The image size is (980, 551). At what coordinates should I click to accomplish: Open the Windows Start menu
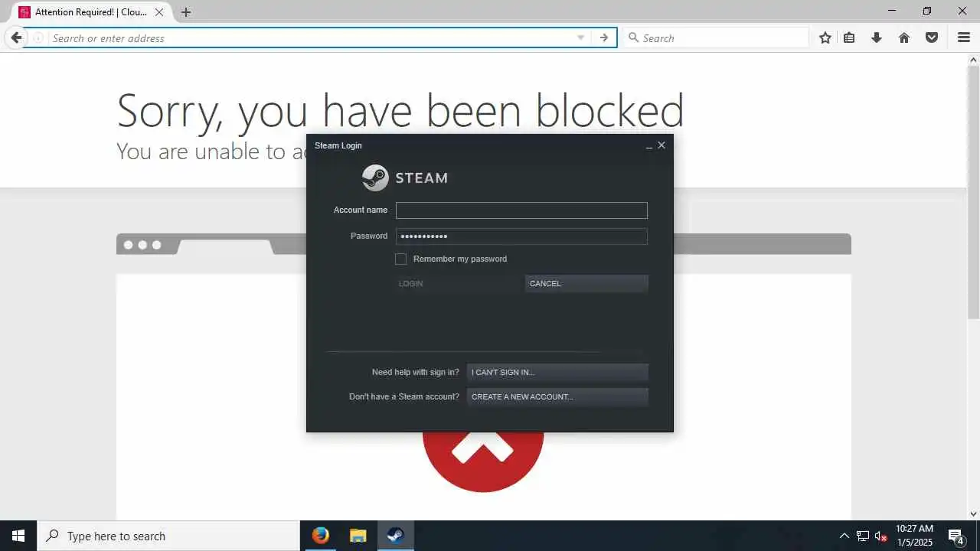(x=18, y=536)
